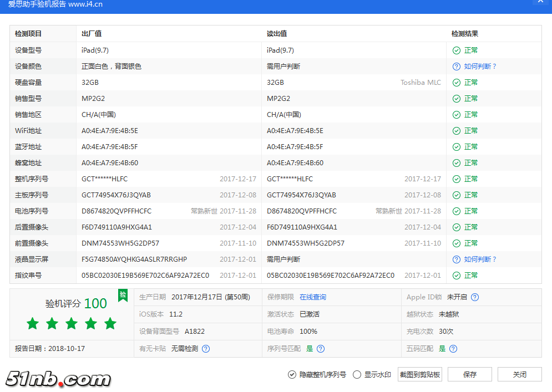Click 保存 button
This screenshot has width=552, height=392.
coord(470,375)
